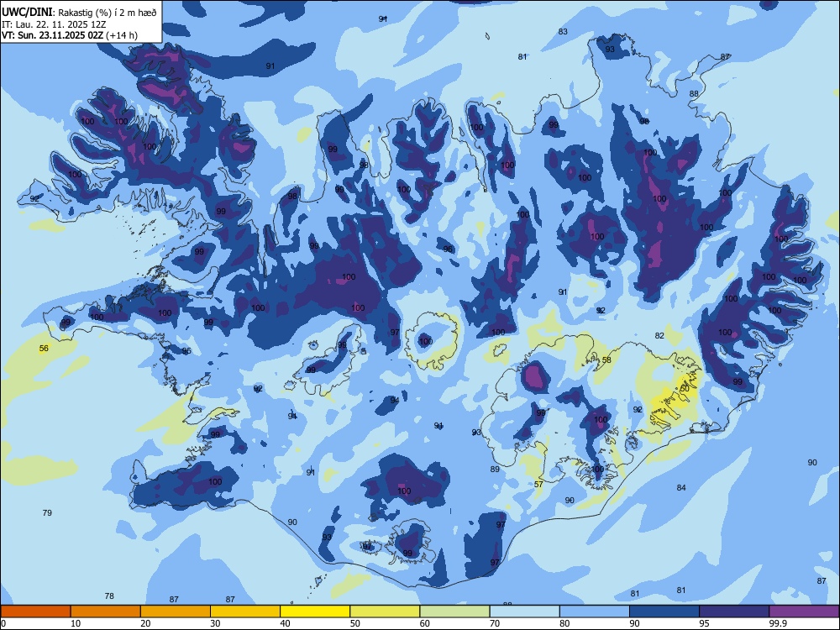This screenshot has width=840, height=630.
Task: Click the '79' humidity value on the map
Action: coord(47,513)
